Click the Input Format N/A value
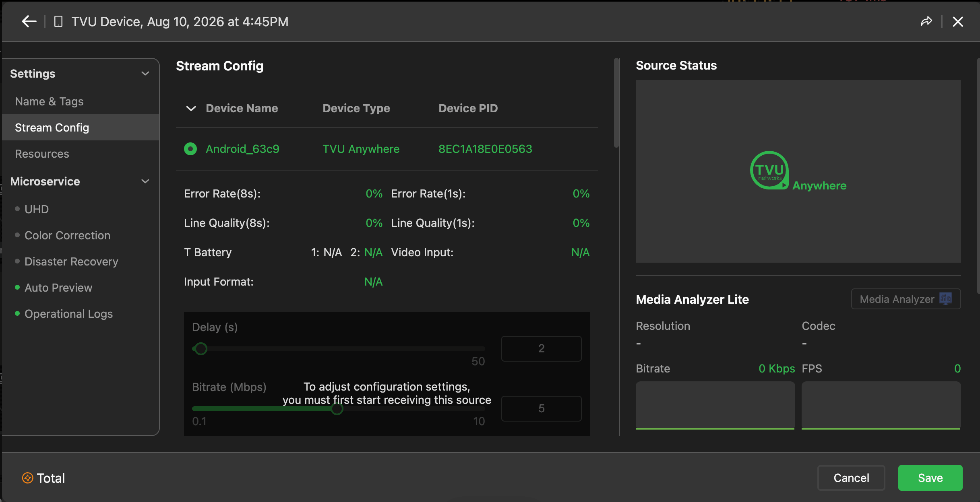This screenshot has height=502, width=980. click(x=373, y=282)
